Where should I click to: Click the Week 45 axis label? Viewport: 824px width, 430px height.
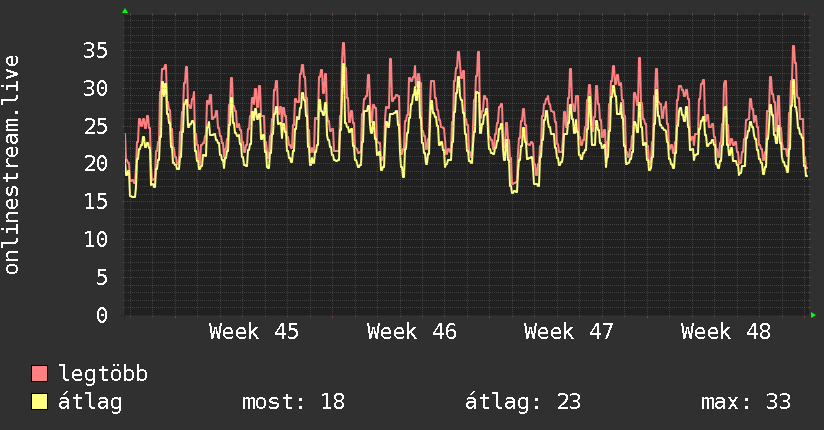click(x=254, y=332)
